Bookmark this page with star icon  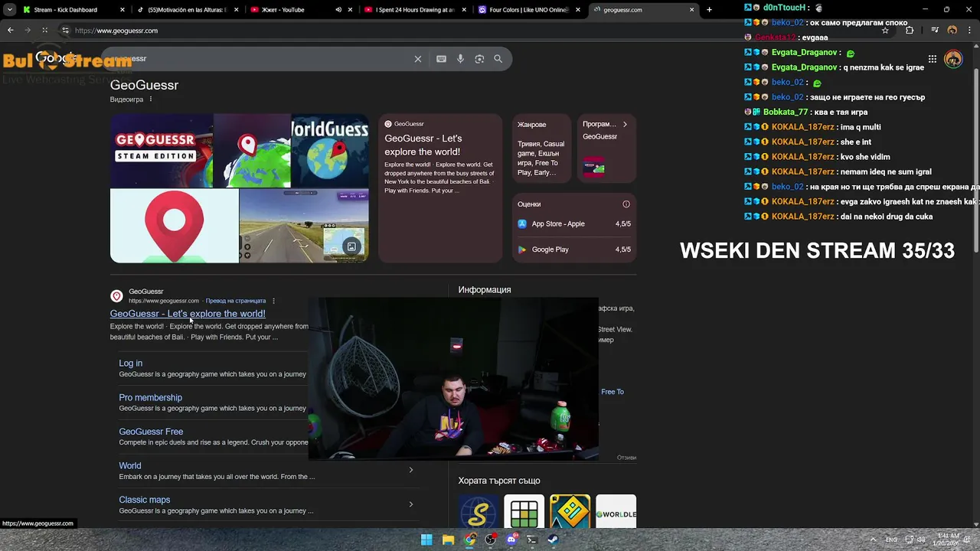coord(885,31)
